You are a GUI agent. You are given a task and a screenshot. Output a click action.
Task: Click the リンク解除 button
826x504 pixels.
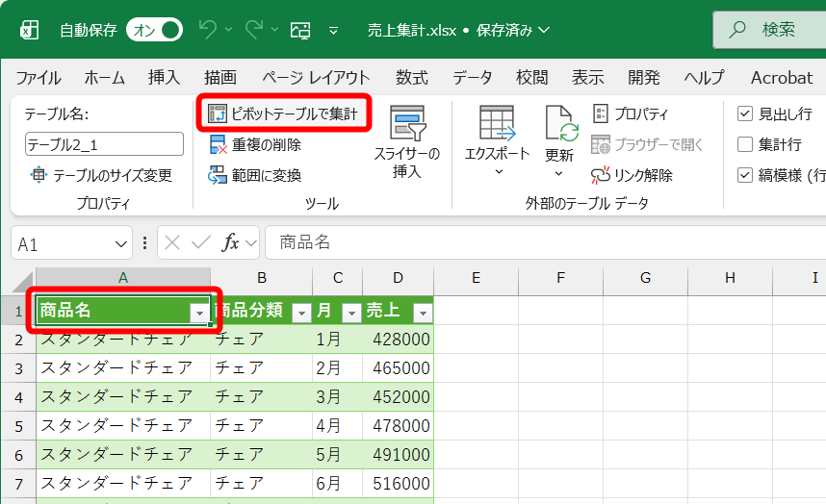tap(632, 175)
